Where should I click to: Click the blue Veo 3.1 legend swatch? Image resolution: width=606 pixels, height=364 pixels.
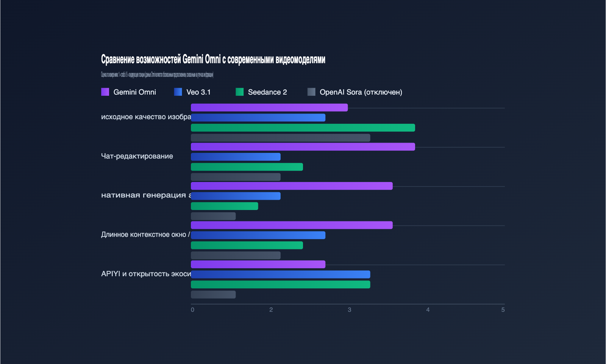(x=178, y=92)
